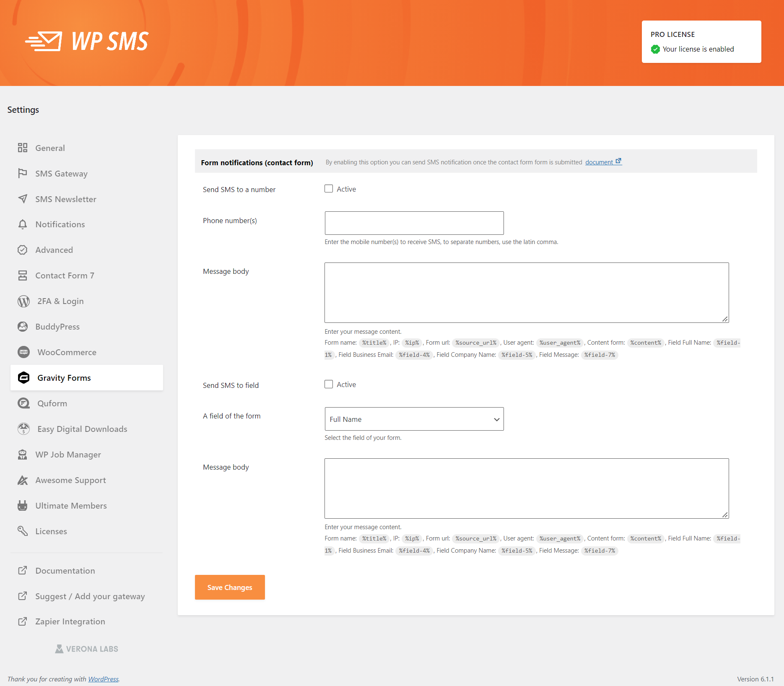
Task: Enable Active for Send SMS to a number
Action: point(329,189)
